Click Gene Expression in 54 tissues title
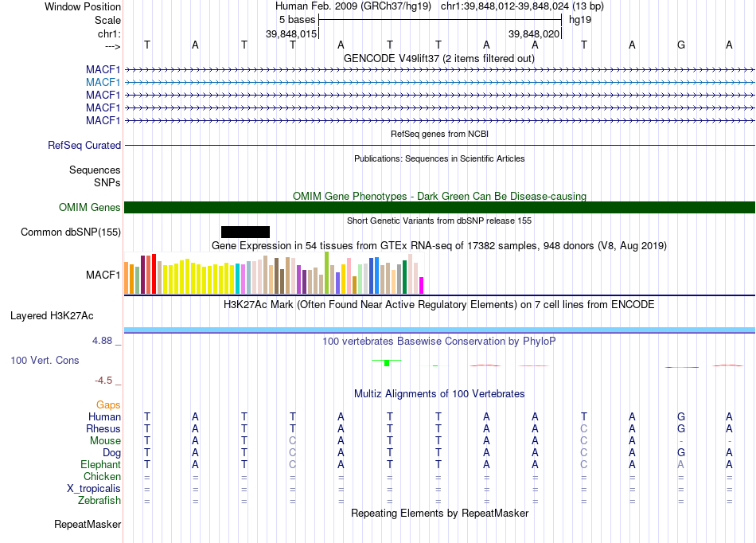The width and height of the screenshot is (756, 543). 439,245
